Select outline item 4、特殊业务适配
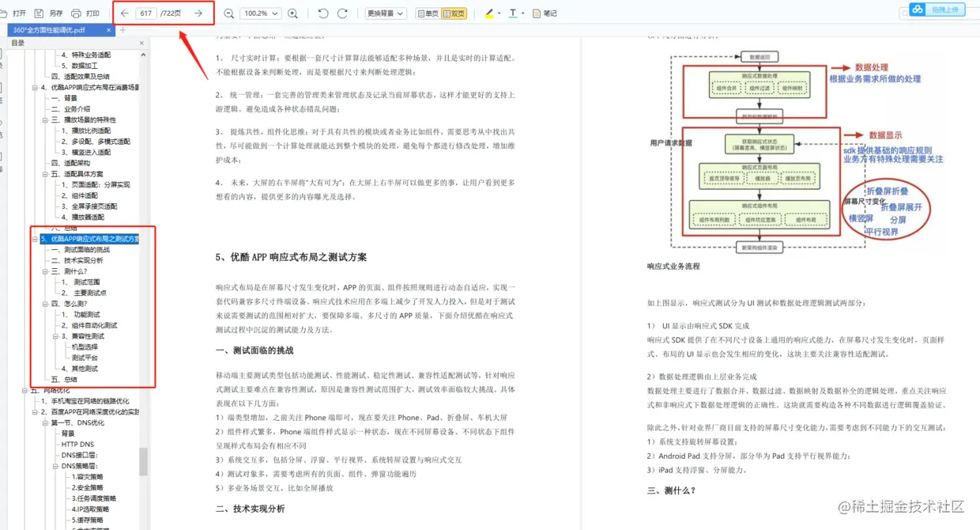 (x=86, y=55)
